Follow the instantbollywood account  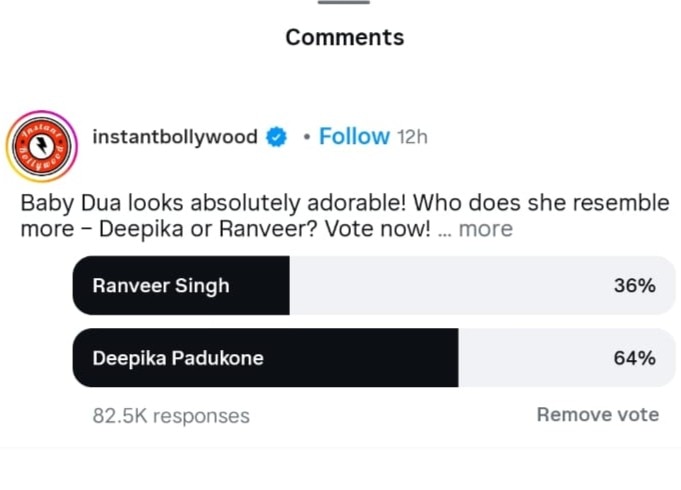354,137
